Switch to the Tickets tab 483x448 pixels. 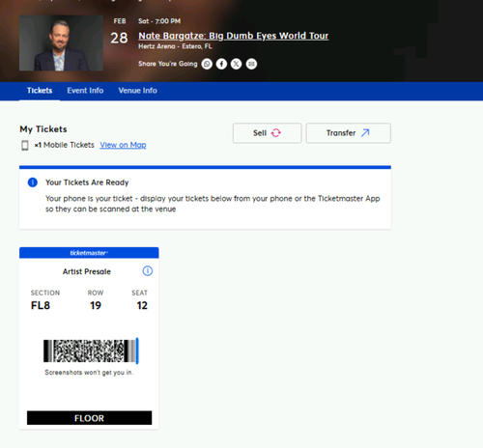pos(40,91)
